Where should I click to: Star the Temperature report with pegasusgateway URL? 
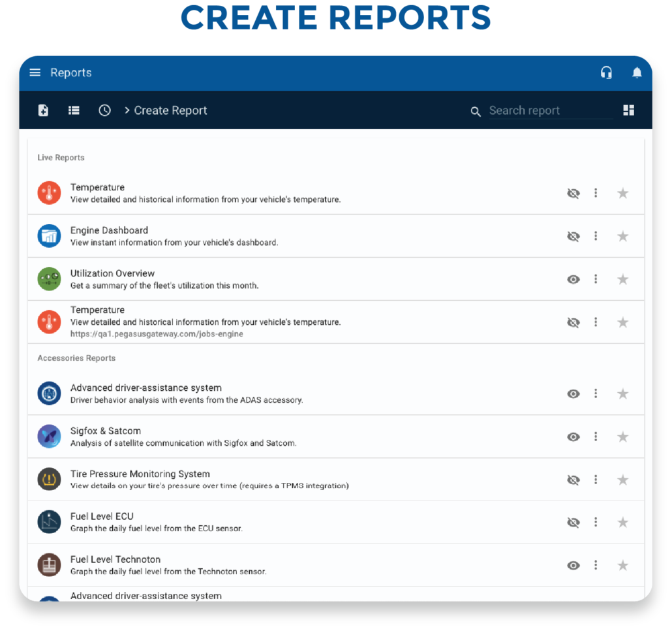coord(622,322)
